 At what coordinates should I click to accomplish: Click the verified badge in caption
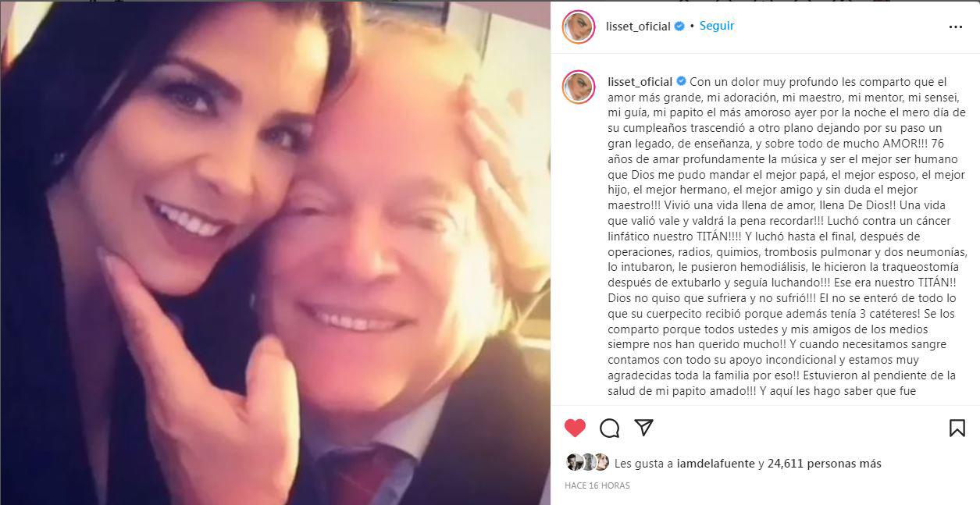(681, 81)
